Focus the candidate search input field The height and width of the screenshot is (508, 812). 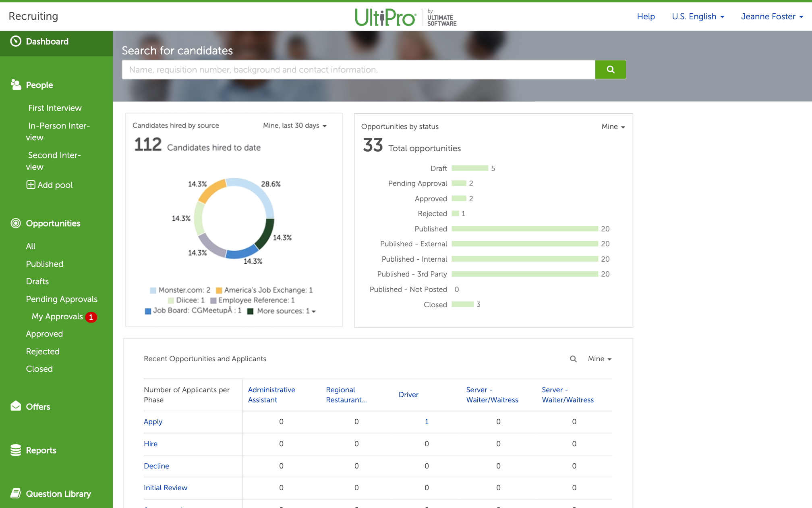[358, 69]
